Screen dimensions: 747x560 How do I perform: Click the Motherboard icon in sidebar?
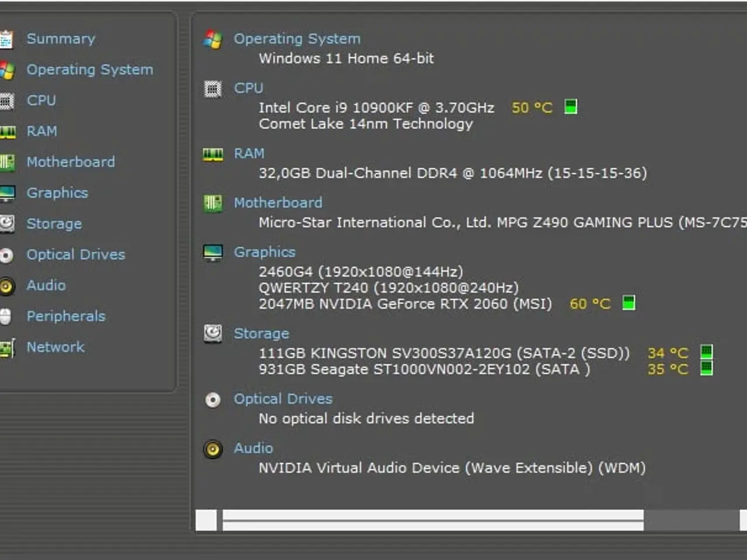click(x=7, y=162)
